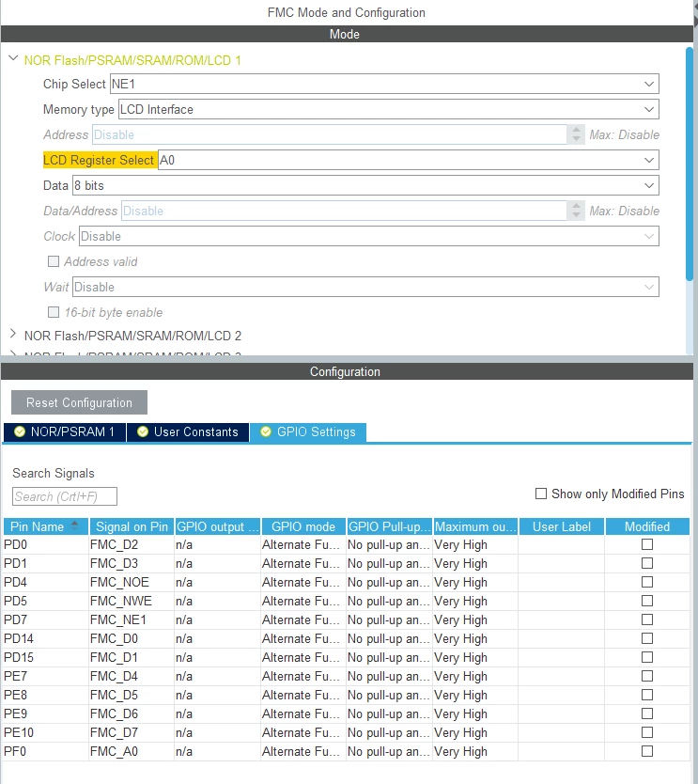Open the disabled Clock dropdown

tap(369, 236)
